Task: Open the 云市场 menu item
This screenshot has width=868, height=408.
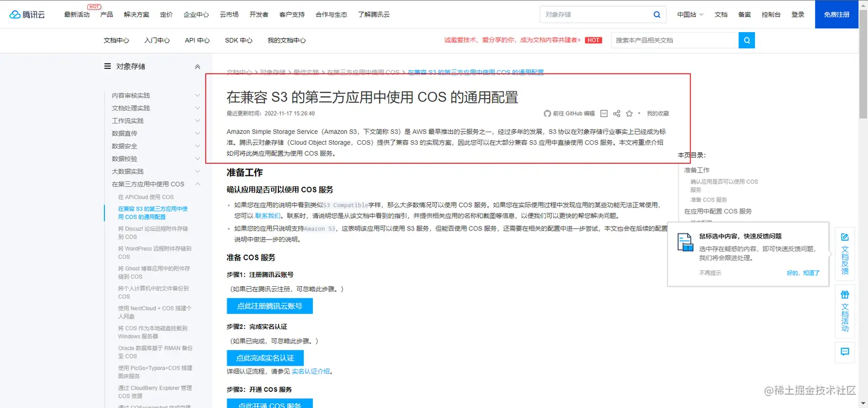Action: 229,14
